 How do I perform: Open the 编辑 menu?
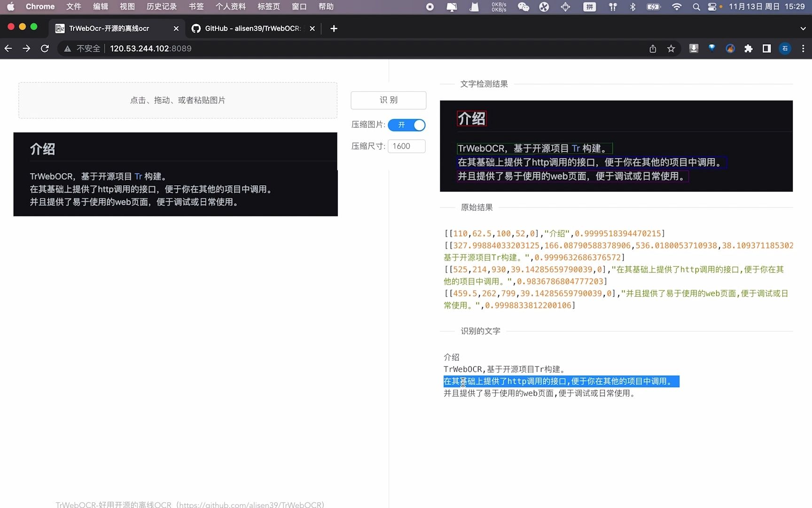coord(101,7)
